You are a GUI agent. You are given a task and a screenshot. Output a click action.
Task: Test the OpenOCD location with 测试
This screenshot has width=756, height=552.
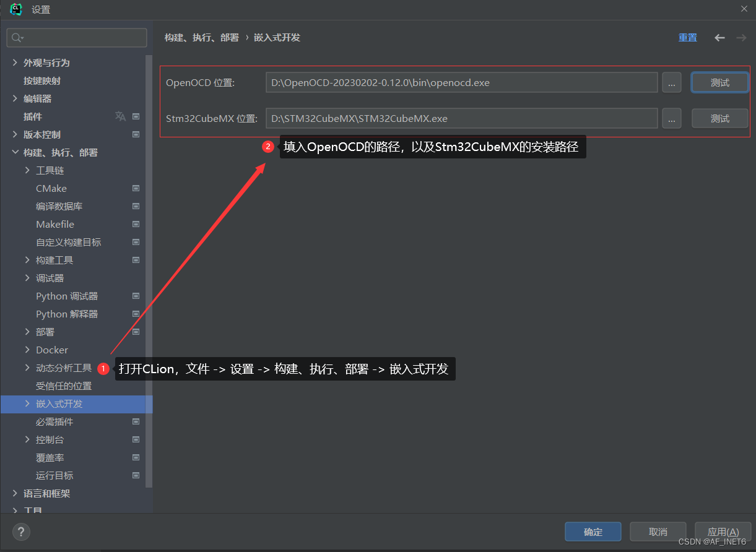pos(719,82)
